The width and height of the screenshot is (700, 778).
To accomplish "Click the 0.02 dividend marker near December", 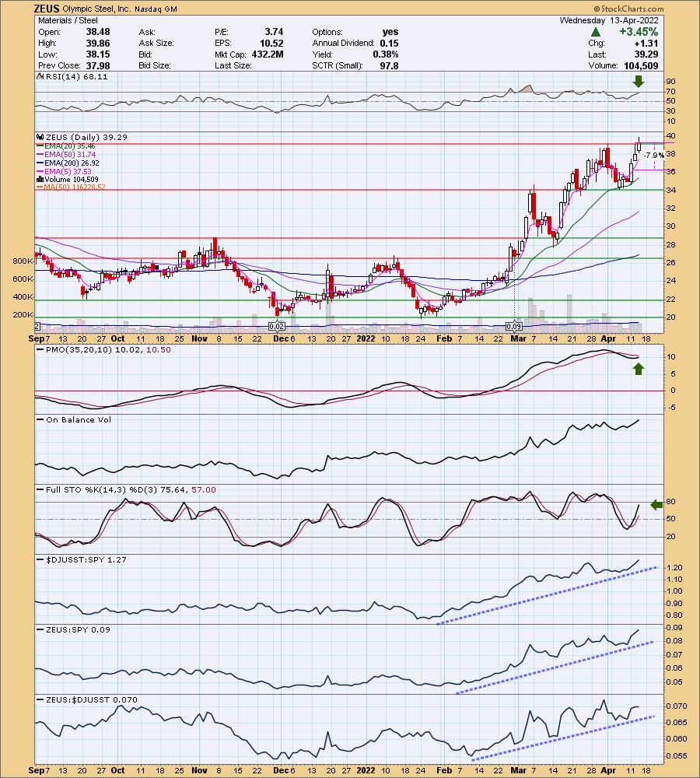I will (277, 327).
